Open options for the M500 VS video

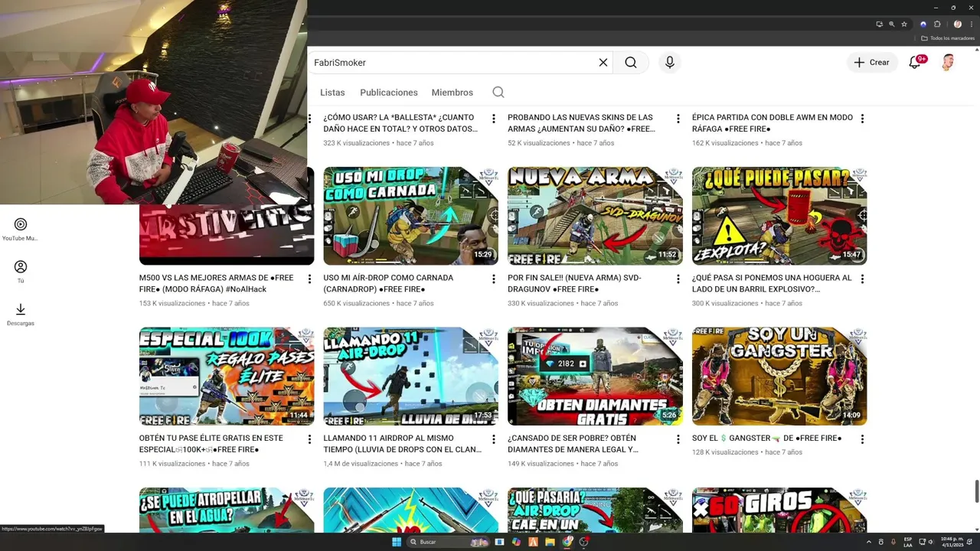[309, 279]
